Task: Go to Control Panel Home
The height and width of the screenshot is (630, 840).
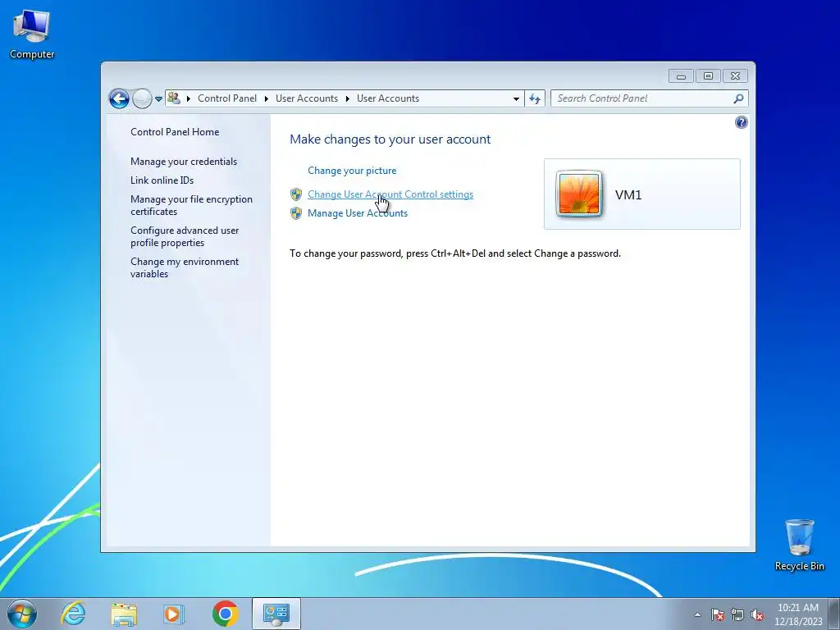Action: (175, 132)
